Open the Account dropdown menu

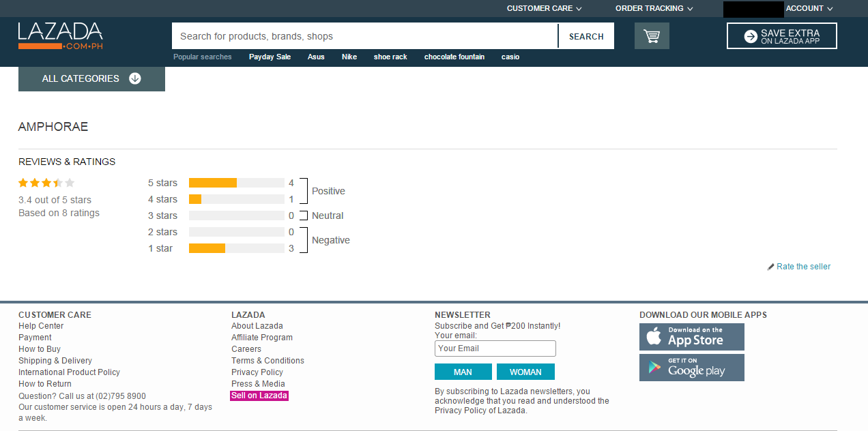pyautogui.click(x=809, y=8)
